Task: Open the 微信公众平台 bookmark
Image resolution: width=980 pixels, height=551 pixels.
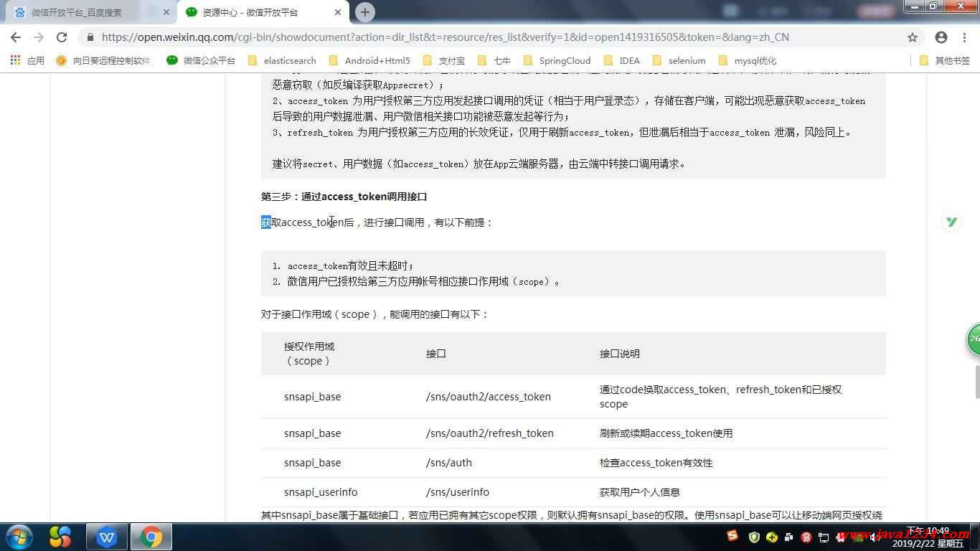Action: tap(201, 60)
